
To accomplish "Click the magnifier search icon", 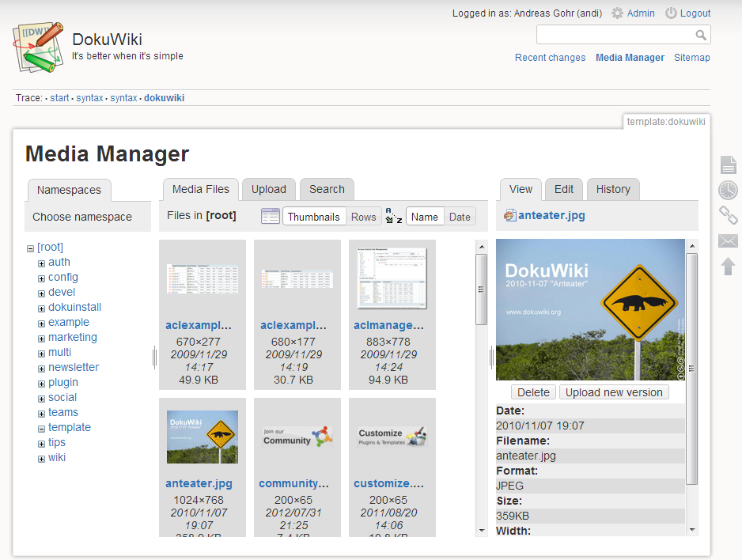I will pyautogui.click(x=701, y=35).
